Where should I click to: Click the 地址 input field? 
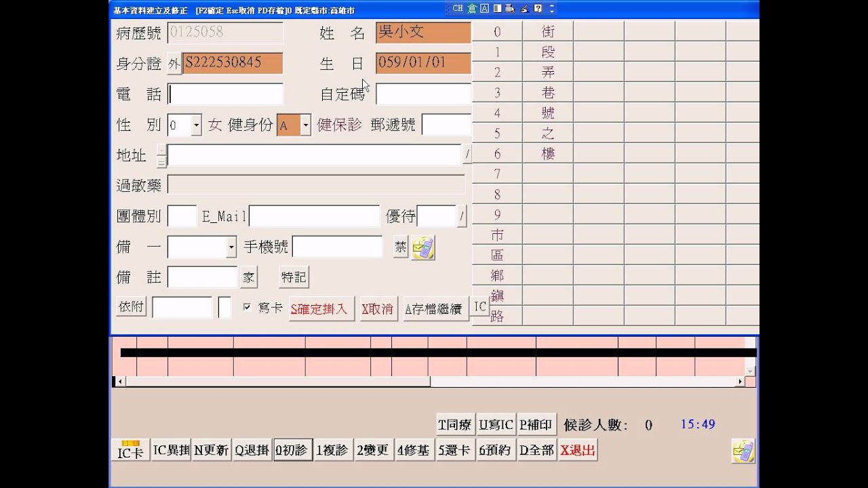point(314,155)
